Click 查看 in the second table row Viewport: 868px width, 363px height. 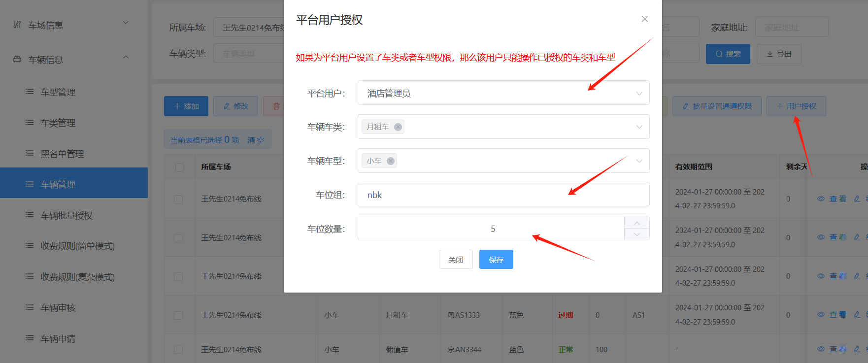832,237
